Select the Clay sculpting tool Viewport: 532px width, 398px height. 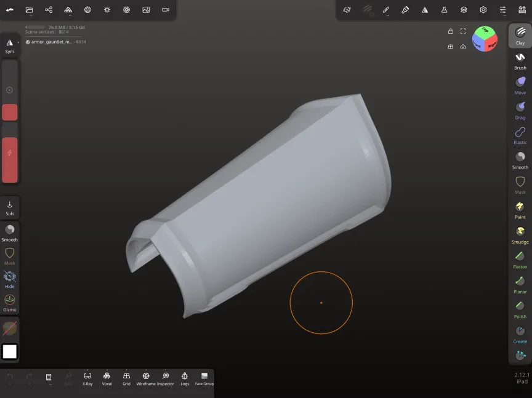[520, 36]
